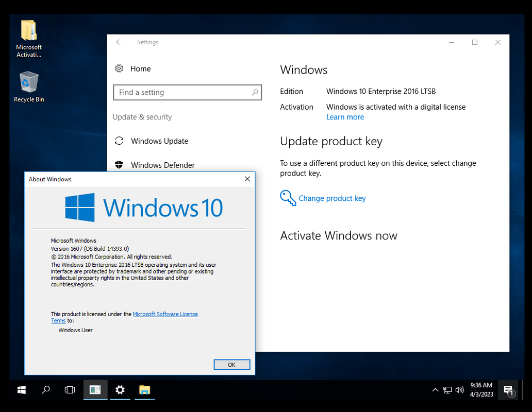Select the Recycle Bin desktop icon
Viewport: 532px width, 412px height.
point(29,87)
